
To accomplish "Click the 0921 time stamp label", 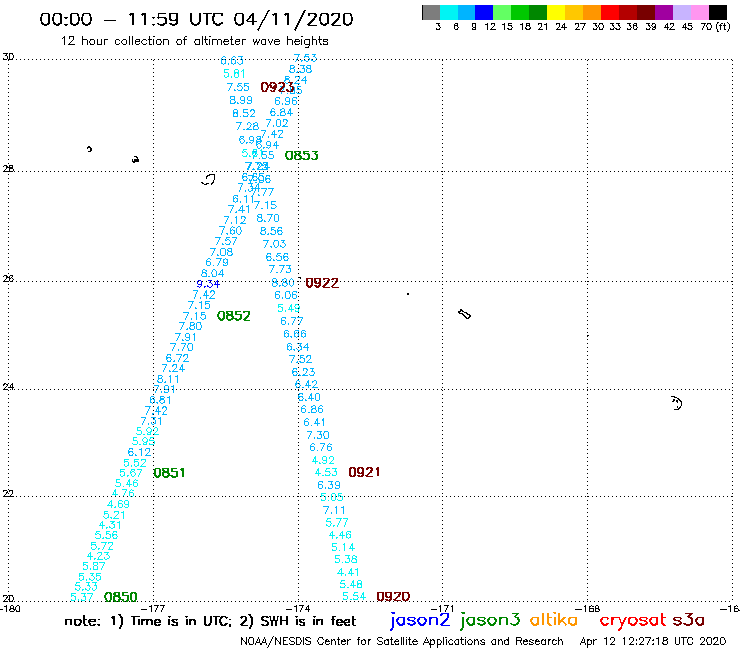I will pos(364,472).
